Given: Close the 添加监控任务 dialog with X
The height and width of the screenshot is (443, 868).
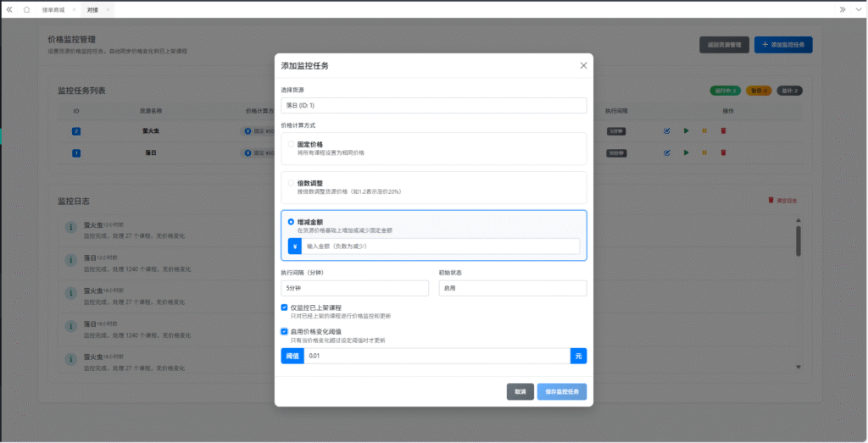Looking at the screenshot, I should click(x=583, y=65).
